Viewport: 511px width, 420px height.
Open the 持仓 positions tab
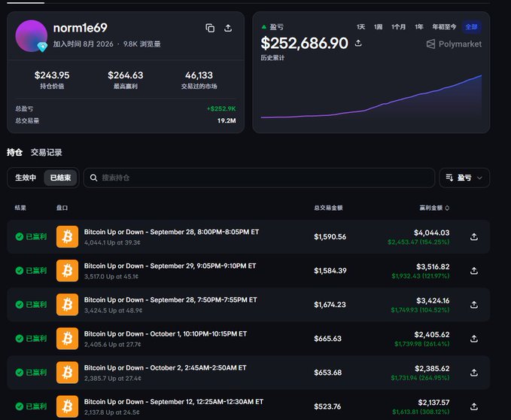[14, 152]
